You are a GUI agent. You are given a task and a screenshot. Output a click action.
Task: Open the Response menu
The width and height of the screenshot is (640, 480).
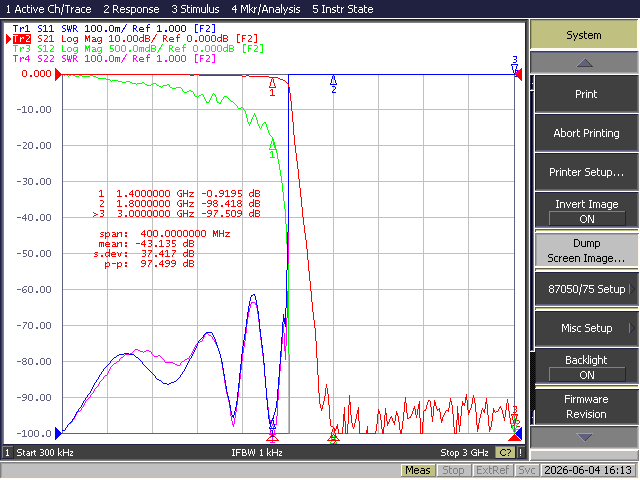pos(131,9)
